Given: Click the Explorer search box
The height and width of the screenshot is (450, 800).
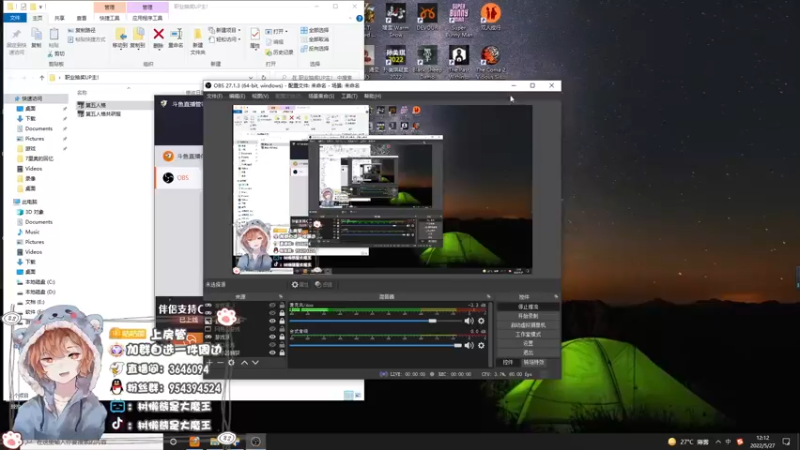Looking at the screenshot, I should 319,78.
